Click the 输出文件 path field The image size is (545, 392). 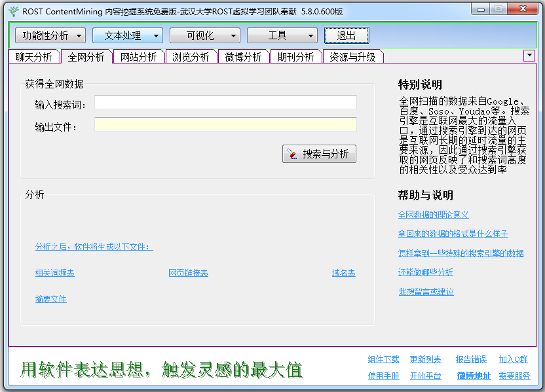[225, 124]
